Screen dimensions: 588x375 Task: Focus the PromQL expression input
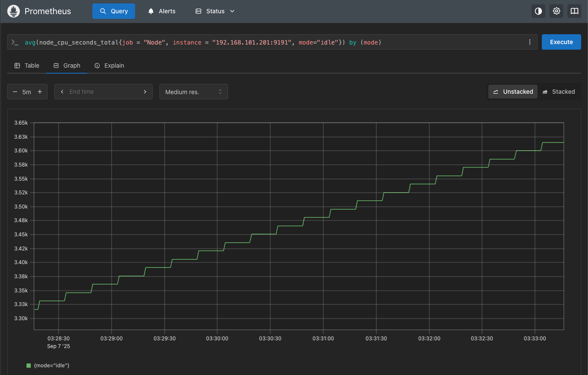coord(274,42)
